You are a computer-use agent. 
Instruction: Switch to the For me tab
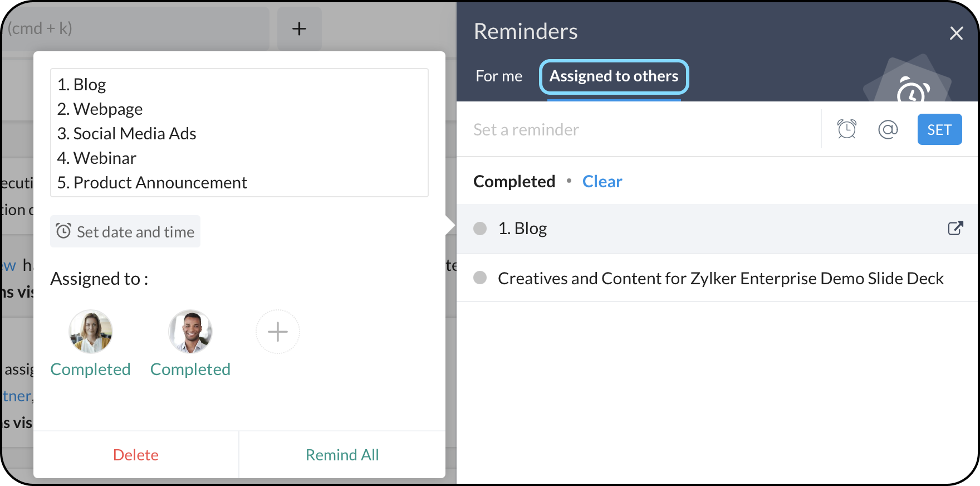499,76
